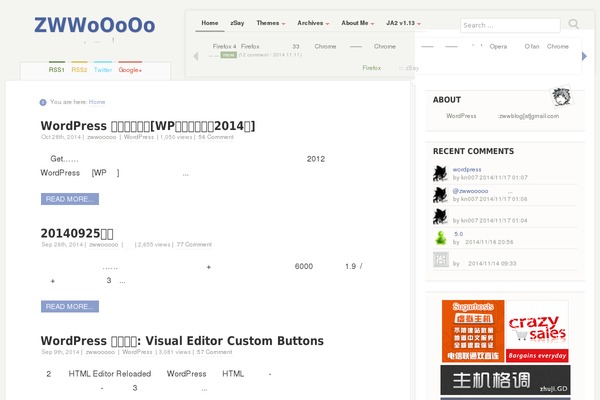The height and width of the screenshot is (400, 600).
Task: Click the zwwblog gmail address text
Action: coord(529,116)
